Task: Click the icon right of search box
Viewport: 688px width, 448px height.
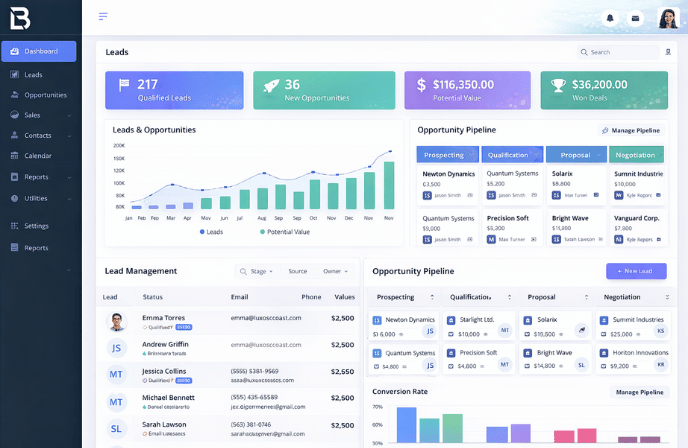Action: (668, 52)
